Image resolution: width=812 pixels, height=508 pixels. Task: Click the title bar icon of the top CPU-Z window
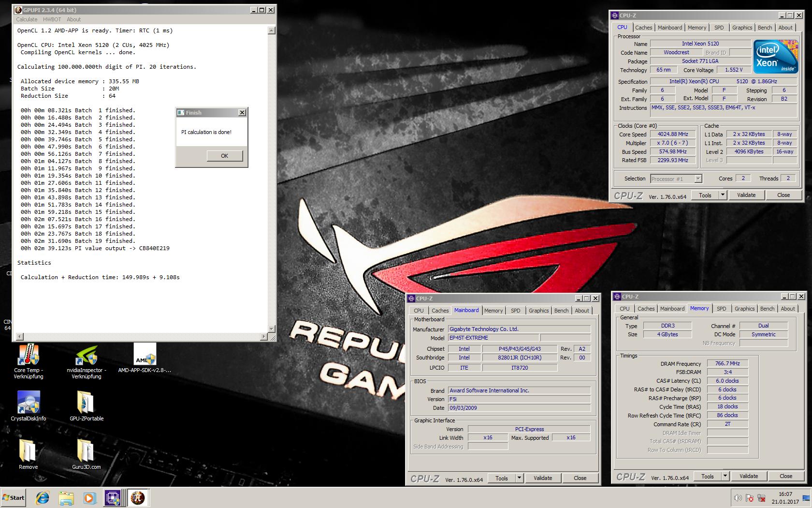point(615,15)
